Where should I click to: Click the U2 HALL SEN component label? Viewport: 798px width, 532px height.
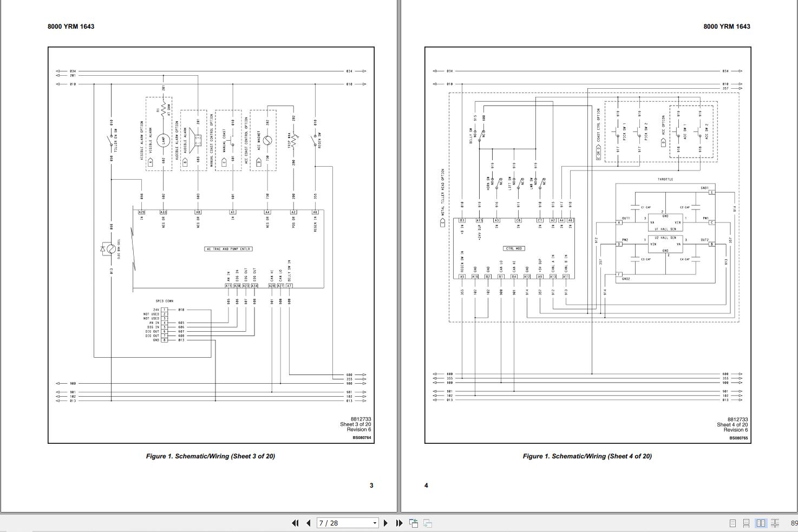coord(665,238)
